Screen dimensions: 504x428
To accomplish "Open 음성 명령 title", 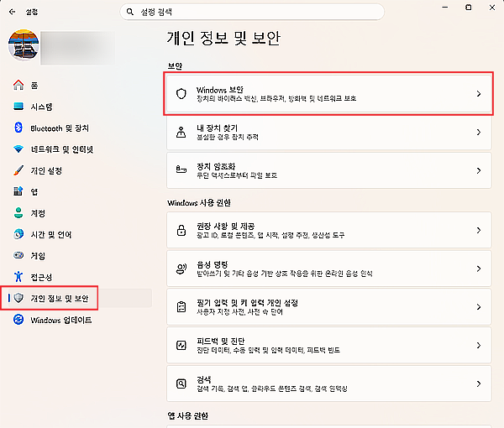I will [213, 264].
